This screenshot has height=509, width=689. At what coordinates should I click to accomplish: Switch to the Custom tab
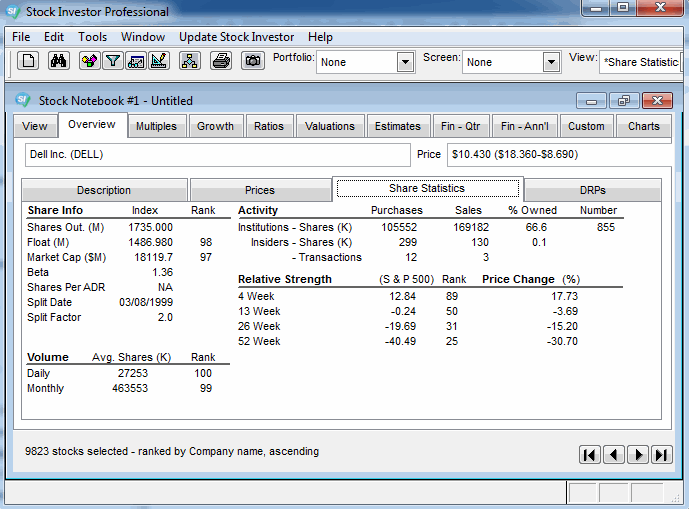[586, 126]
